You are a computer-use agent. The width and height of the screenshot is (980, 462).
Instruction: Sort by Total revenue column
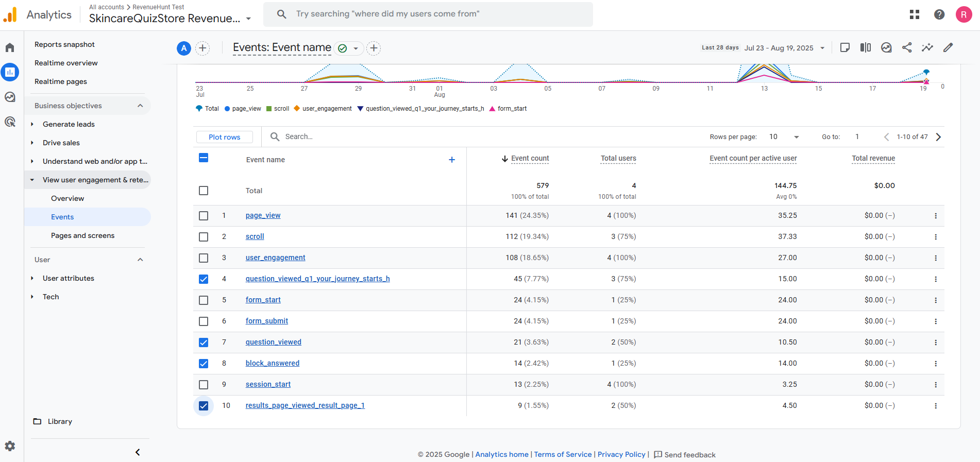click(x=873, y=159)
